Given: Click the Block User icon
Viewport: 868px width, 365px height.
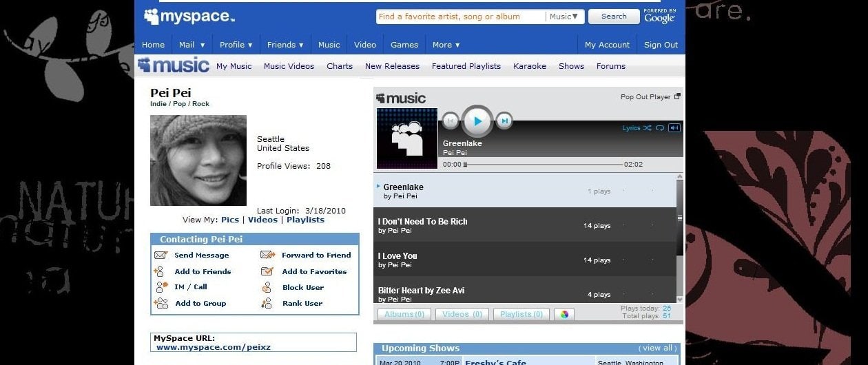Looking at the screenshot, I should (x=267, y=287).
